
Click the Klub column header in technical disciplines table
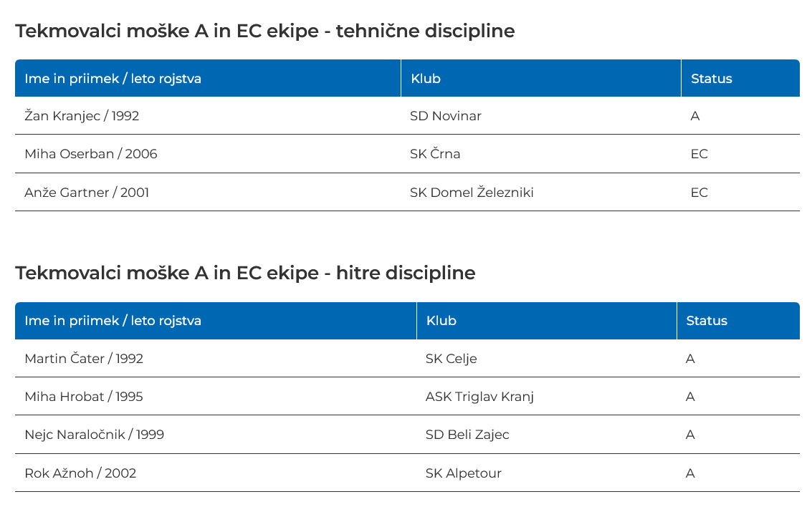426,79
